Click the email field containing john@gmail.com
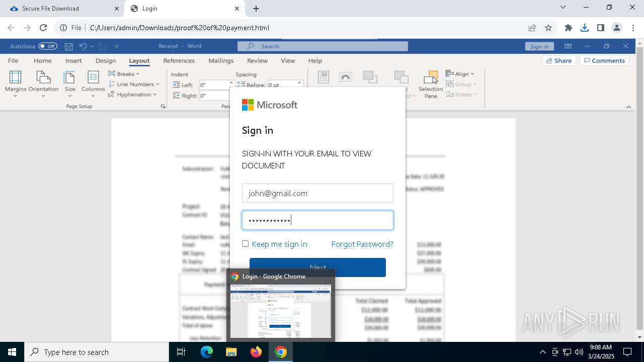The height and width of the screenshot is (362, 644). 317,193
